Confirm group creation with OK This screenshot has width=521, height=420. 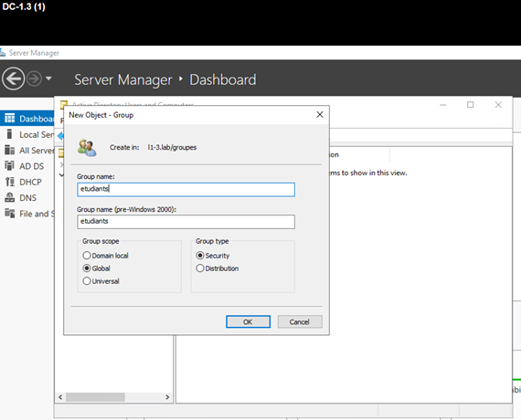pos(248,321)
